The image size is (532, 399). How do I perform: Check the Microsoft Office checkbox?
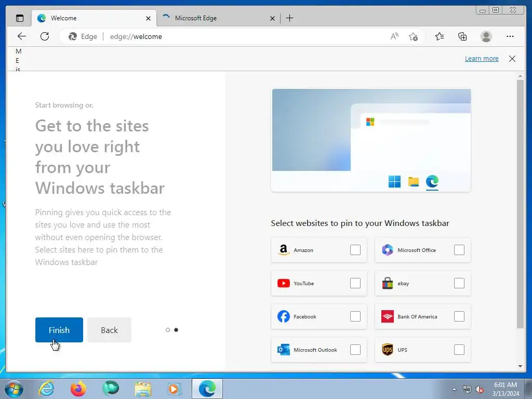tap(459, 250)
